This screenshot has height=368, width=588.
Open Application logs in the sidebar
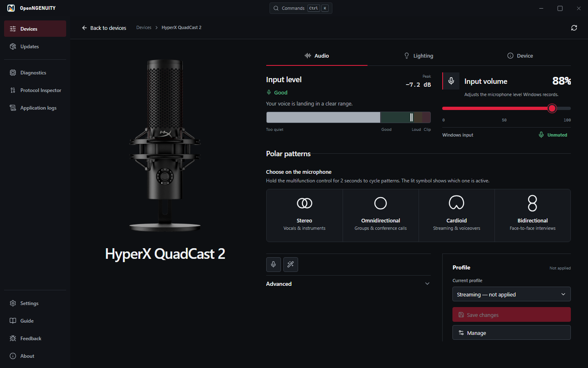pyautogui.click(x=35, y=108)
